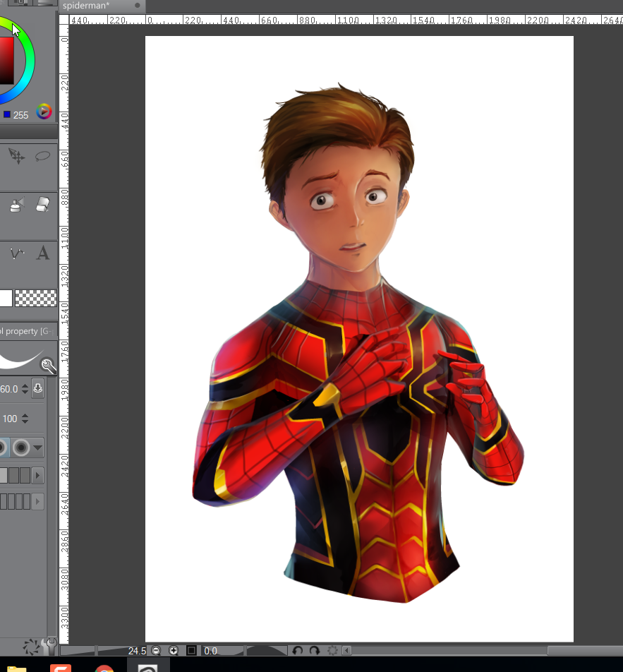Image resolution: width=623 pixels, height=672 pixels.
Task: Click the brush size value 60.0
Action: pos(9,389)
